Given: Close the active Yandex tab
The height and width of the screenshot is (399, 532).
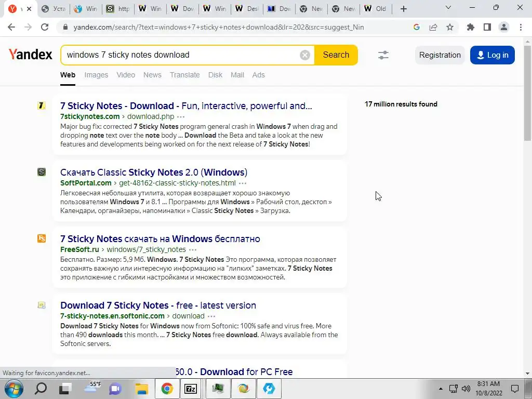Looking at the screenshot, I should [x=29, y=9].
